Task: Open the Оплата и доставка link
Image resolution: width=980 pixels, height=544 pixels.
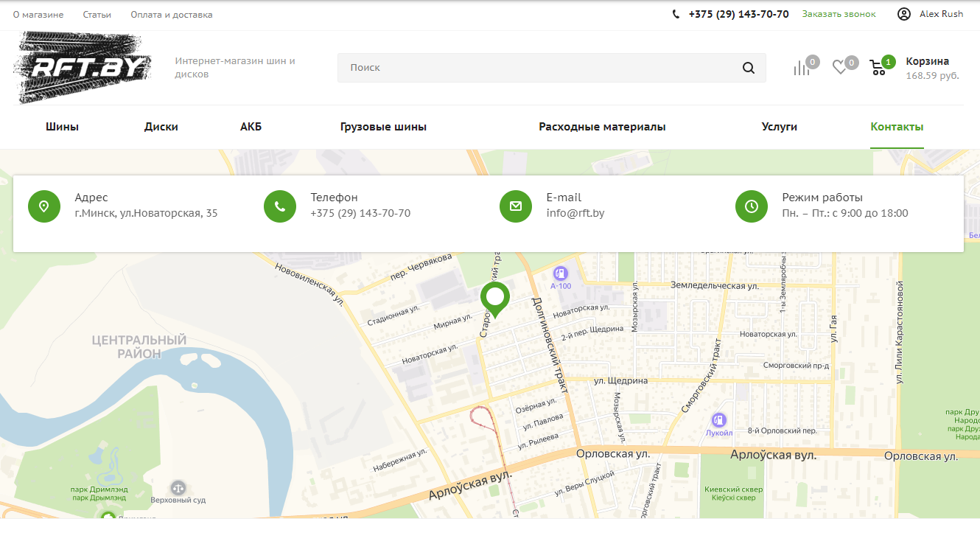Action: (x=172, y=15)
